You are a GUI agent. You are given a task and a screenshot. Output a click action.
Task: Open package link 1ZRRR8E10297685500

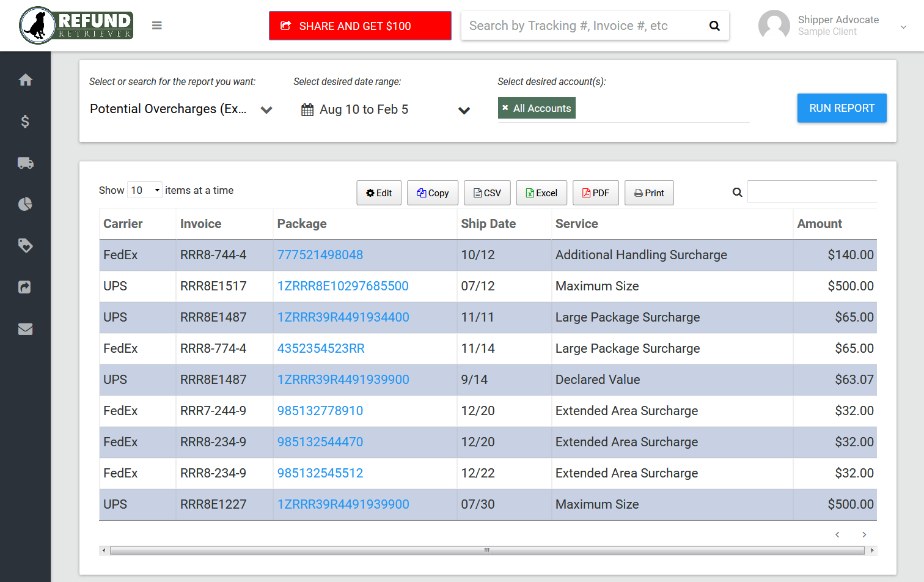(343, 286)
